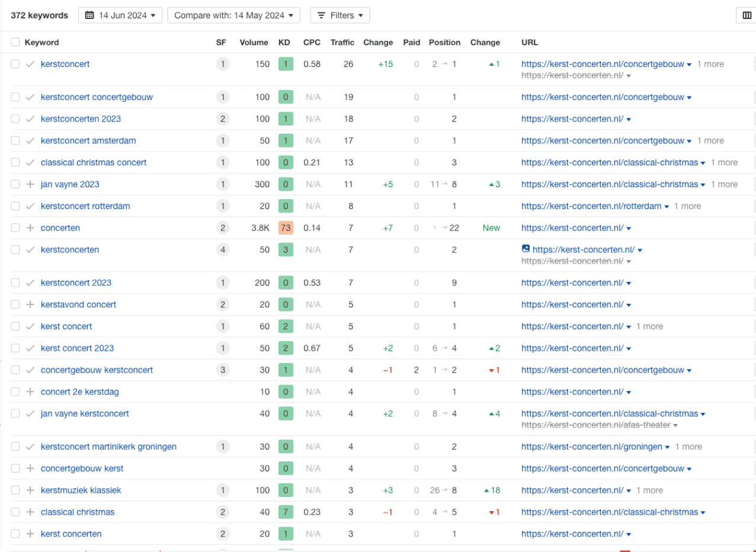The height and width of the screenshot is (552, 756).
Task: Expand the Compare with 14 May 2024 dropdown
Action: coord(233,15)
